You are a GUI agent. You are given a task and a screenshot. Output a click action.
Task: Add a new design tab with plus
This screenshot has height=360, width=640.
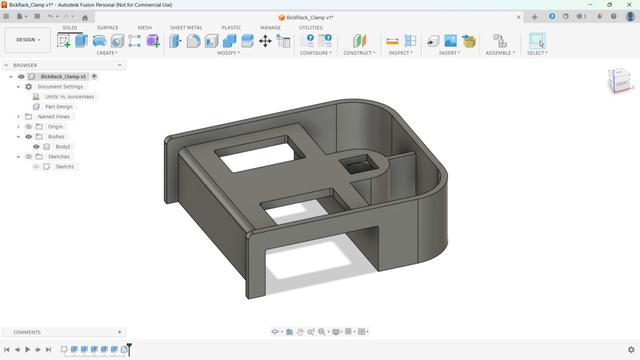tap(534, 17)
